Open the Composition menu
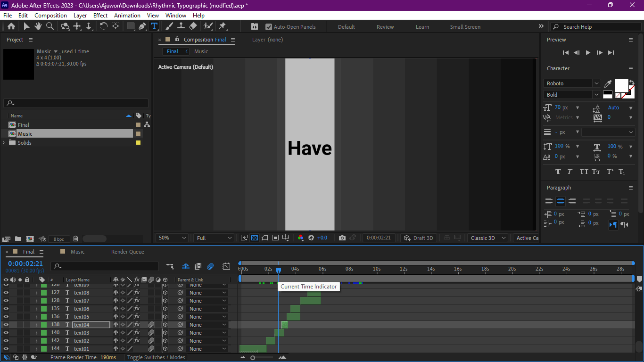The width and height of the screenshot is (644, 362). (x=50, y=16)
